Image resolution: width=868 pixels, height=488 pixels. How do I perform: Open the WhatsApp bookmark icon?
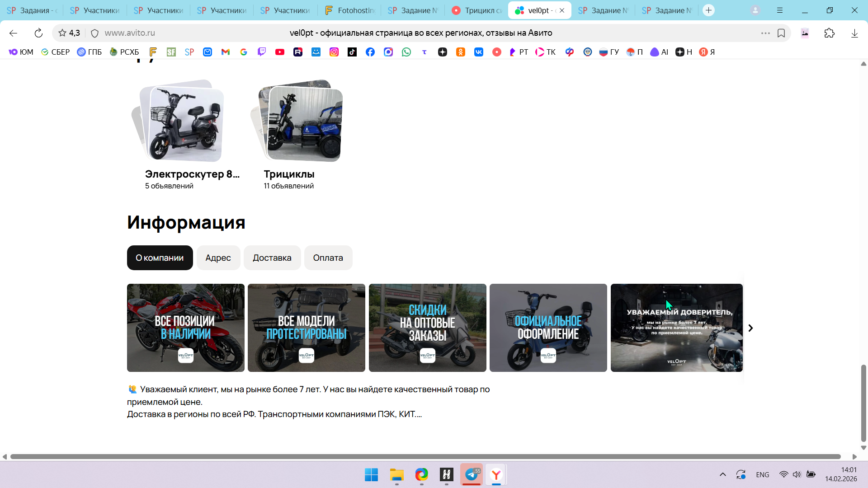pos(406,52)
